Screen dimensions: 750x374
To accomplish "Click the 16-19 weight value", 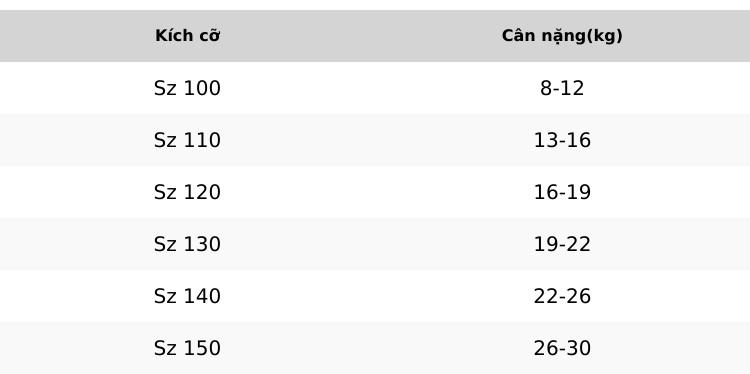I will click(x=562, y=192).
